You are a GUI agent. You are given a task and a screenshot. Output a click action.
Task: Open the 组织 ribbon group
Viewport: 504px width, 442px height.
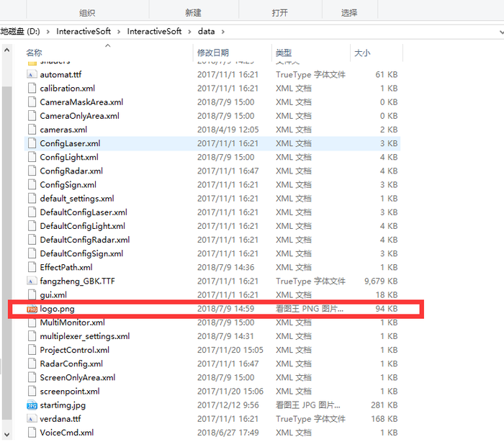coord(87,13)
